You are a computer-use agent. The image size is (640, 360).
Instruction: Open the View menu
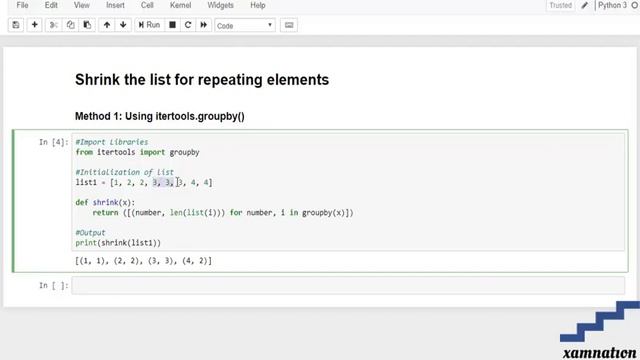(x=82, y=5)
